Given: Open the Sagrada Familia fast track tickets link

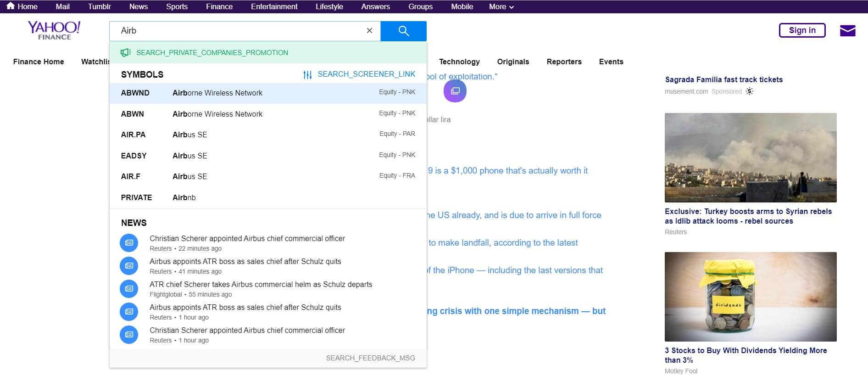Looking at the screenshot, I should [x=723, y=79].
